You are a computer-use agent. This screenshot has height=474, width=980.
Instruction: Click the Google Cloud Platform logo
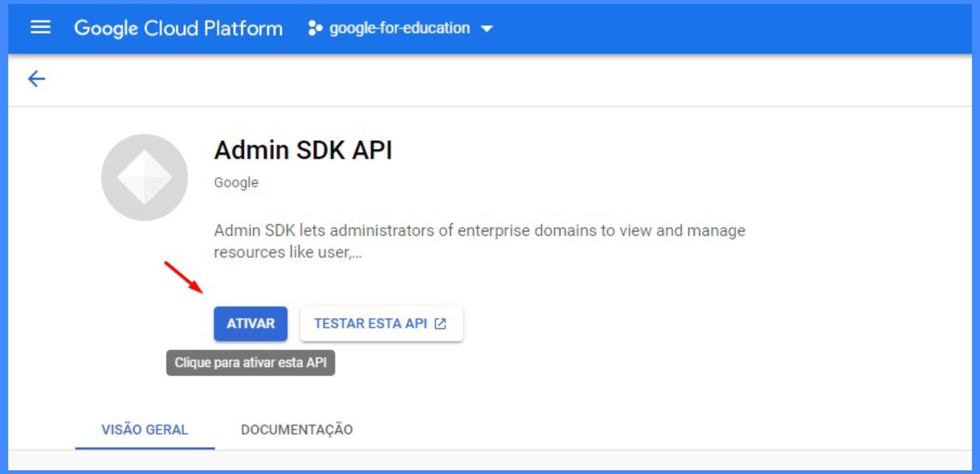coord(178,28)
